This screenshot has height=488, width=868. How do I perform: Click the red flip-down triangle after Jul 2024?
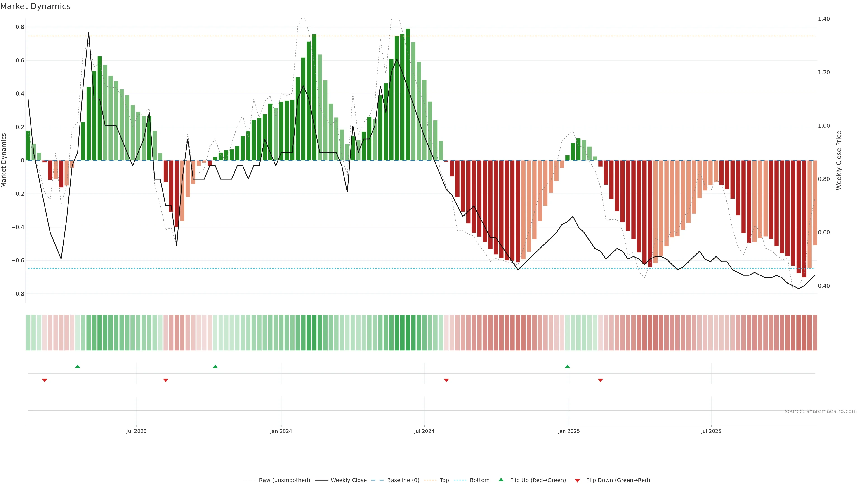point(446,380)
